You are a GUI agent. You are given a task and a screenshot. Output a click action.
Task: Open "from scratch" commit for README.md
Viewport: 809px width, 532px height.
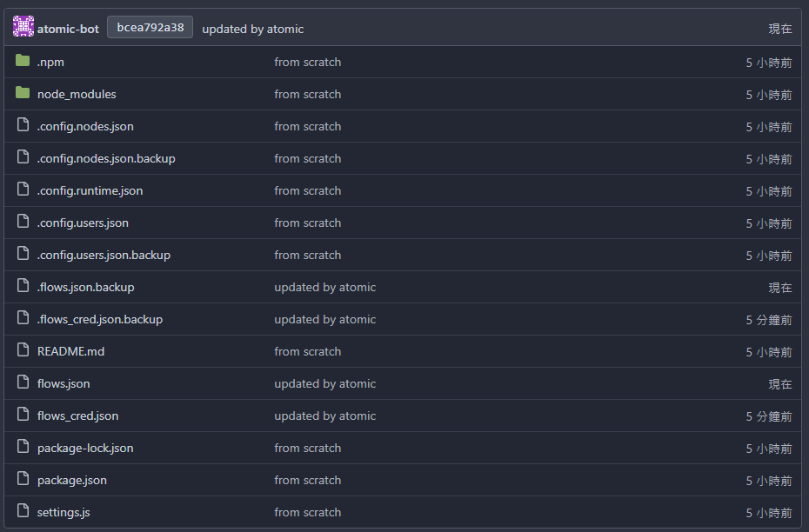(307, 351)
